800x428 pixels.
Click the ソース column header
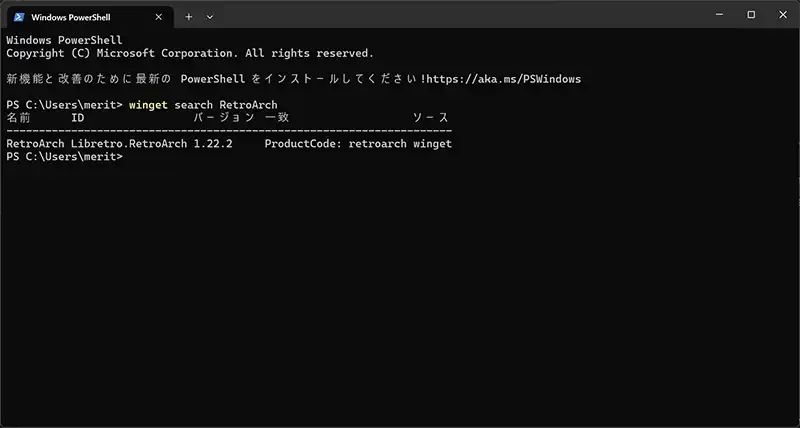click(431, 117)
